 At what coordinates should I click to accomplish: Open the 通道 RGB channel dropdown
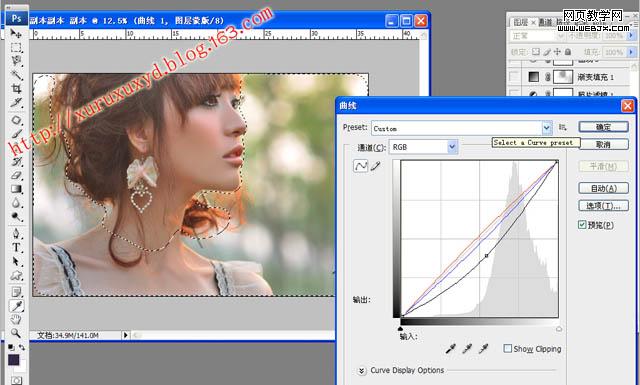423,147
